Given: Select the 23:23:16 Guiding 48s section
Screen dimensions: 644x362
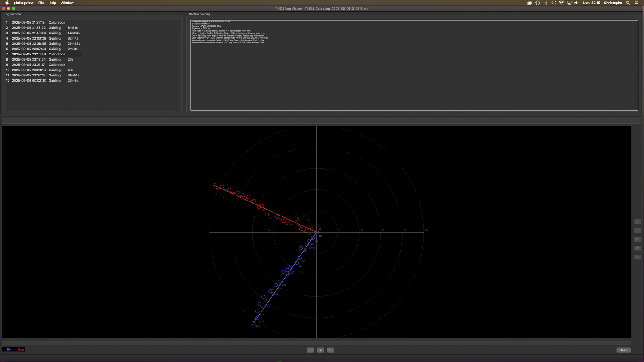Looking at the screenshot, I should pos(43,70).
